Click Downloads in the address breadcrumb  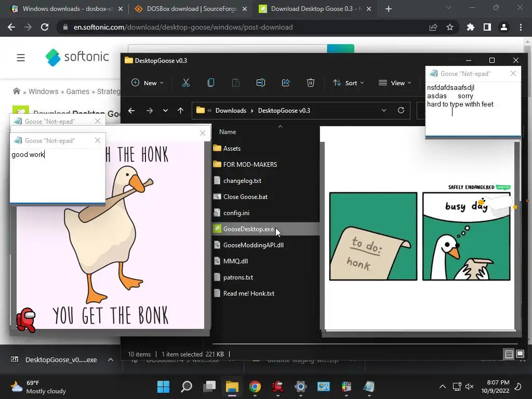231,111
